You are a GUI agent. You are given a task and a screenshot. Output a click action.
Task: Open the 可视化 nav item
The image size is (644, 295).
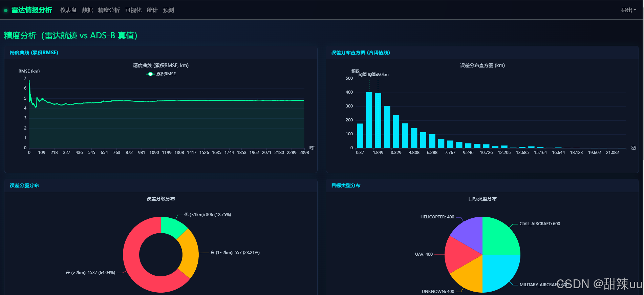tap(133, 10)
